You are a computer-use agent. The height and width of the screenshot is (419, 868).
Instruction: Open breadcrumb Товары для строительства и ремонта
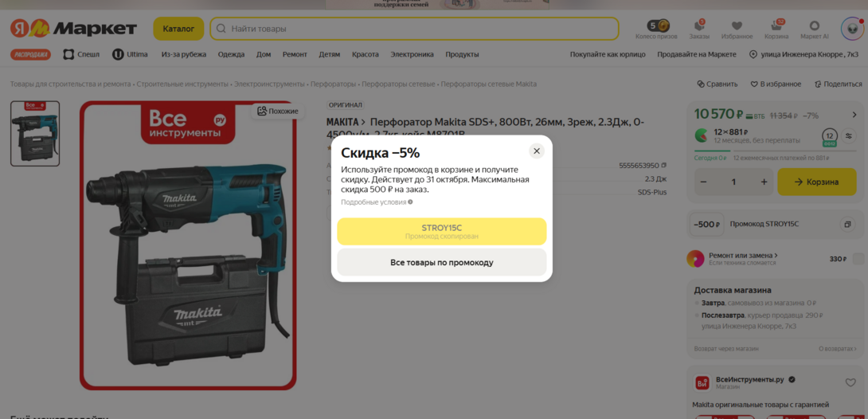[x=70, y=84]
